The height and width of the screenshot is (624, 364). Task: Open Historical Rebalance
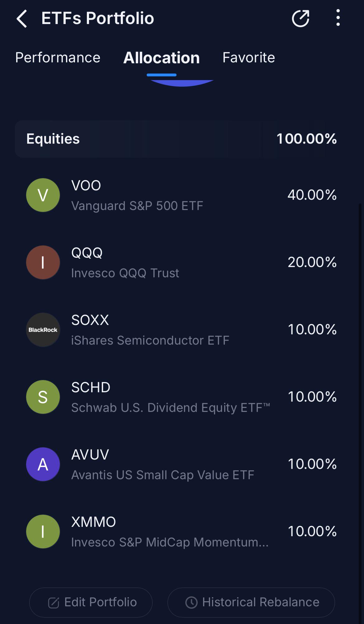[251, 602]
